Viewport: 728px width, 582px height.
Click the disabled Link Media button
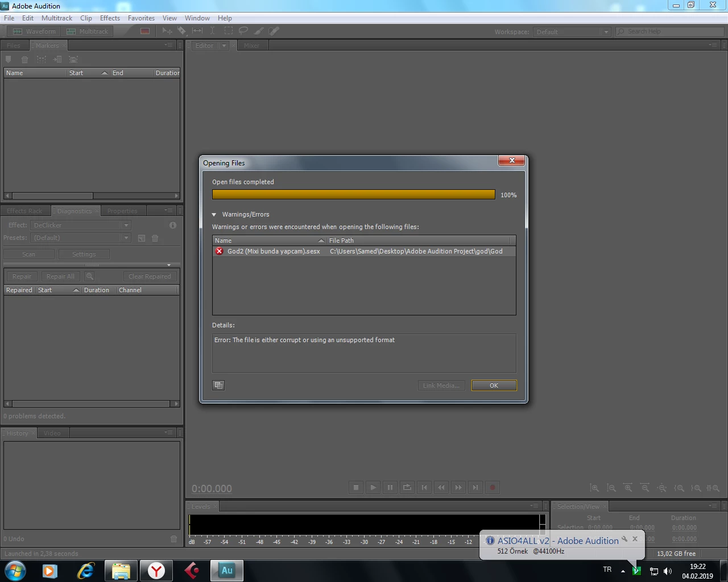click(441, 385)
